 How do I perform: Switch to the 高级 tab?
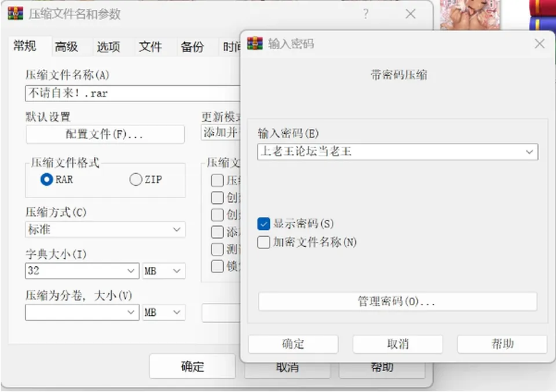point(66,47)
